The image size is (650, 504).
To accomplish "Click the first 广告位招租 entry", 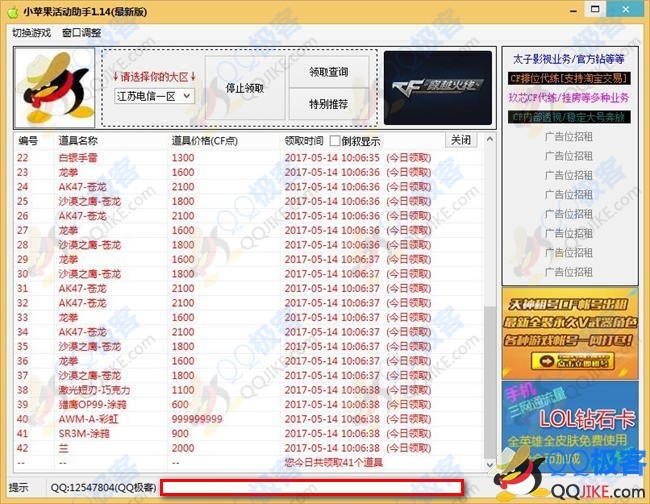I will pyautogui.click(x=569, y=136).
